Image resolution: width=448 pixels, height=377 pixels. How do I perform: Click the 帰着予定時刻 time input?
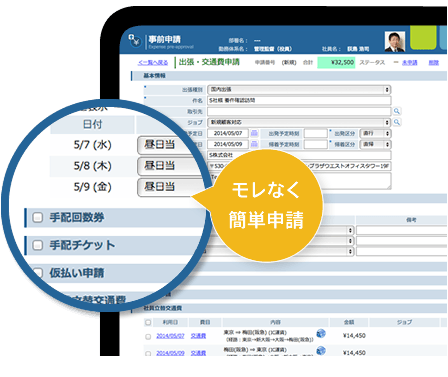[316, 144]
